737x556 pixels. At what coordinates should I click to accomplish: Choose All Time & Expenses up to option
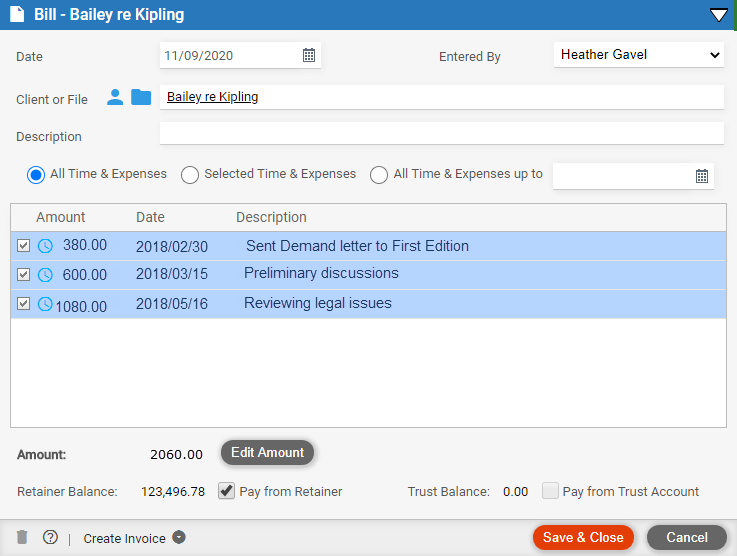379,175
